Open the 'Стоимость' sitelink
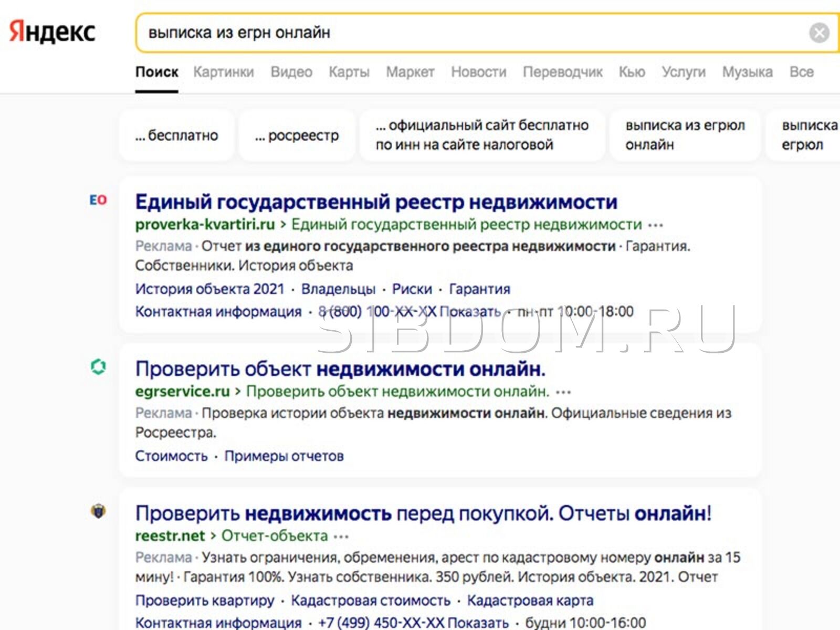Screen dimensions: 840x630 [171, 456]
